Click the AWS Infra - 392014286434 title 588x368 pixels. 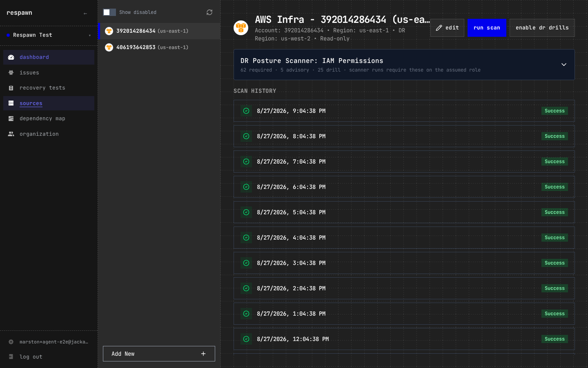point(342,20)
